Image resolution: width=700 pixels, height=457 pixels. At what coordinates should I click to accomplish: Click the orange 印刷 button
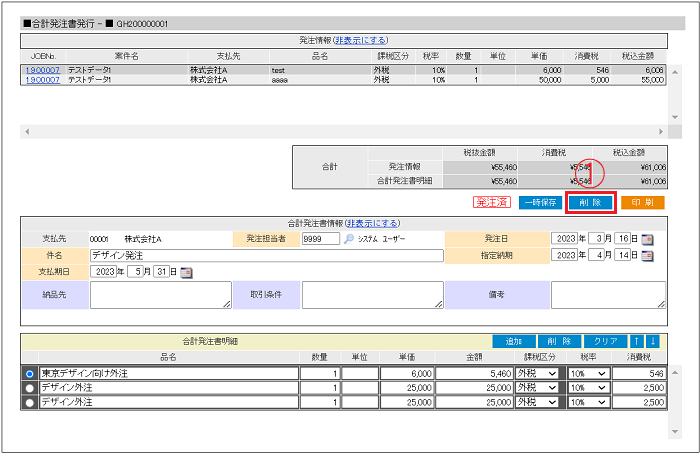click(642, 202)
